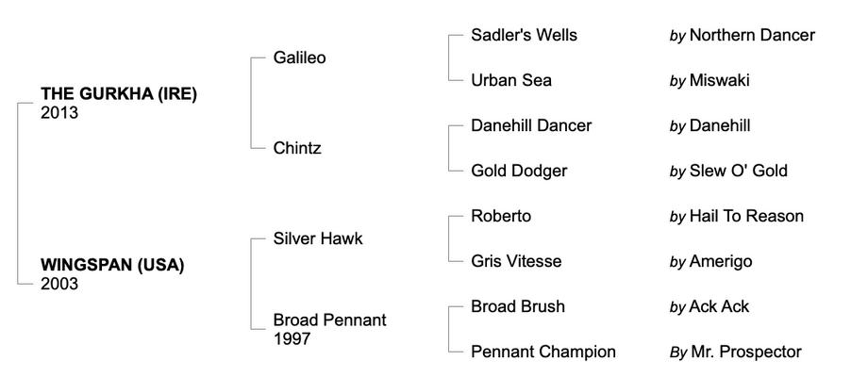This screenshot has width=868, height=377.
Task: Click Roberto ancestor entry
Action: coord(501,216)
